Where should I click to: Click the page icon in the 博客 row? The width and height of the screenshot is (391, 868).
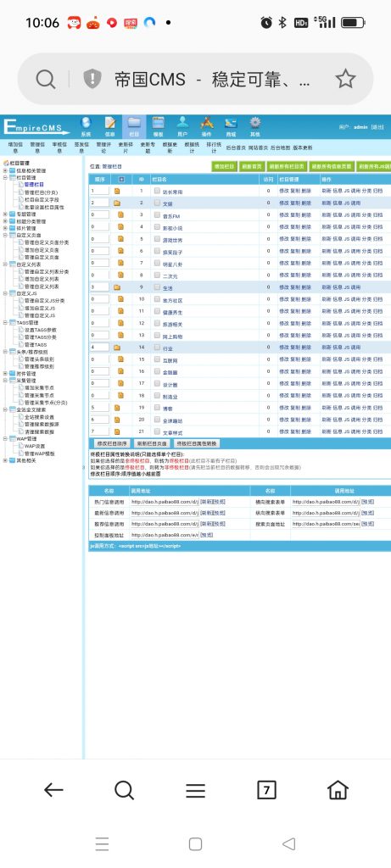tap(117, 408)
